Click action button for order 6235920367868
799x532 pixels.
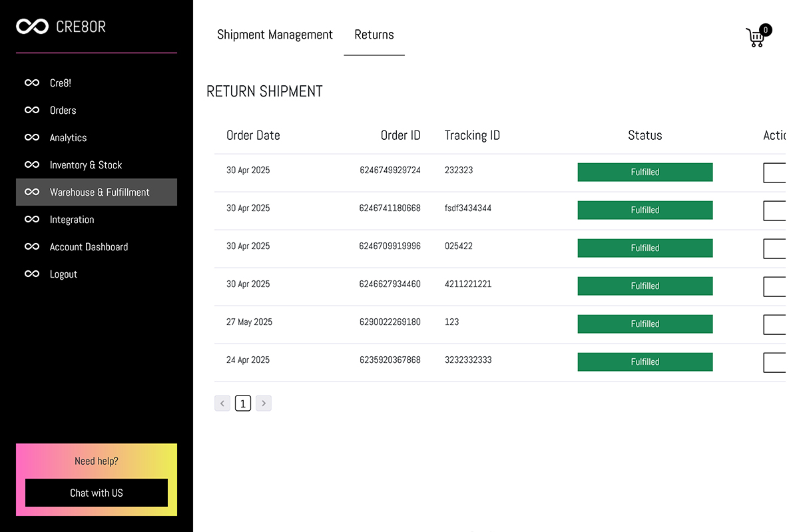click(x=774, y=363)
